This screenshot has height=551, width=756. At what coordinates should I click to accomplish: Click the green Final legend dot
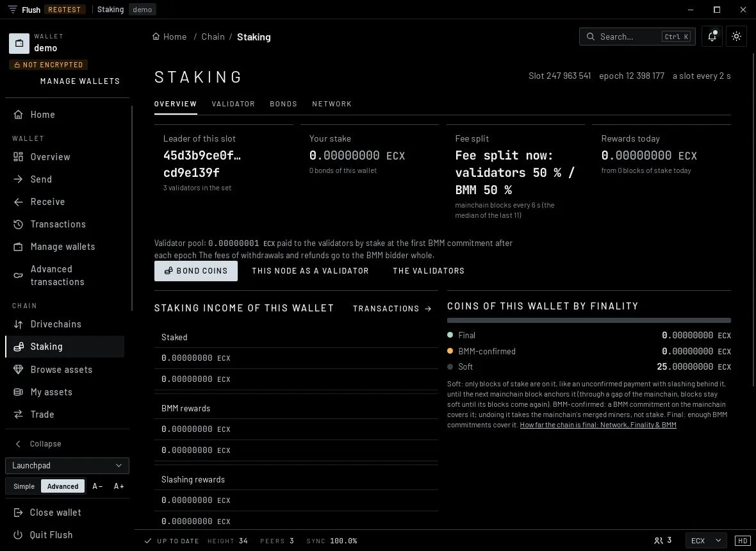tap(450, 335)
